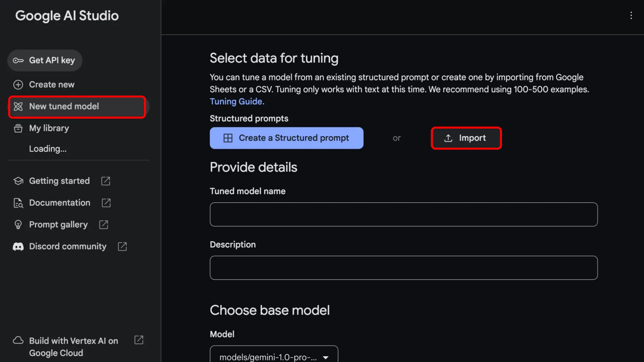Viewport: 644px width, 362px height.
Task: Click the dropdown arrow on gemini-1.0-pro selector
Action: coord(326,357)
